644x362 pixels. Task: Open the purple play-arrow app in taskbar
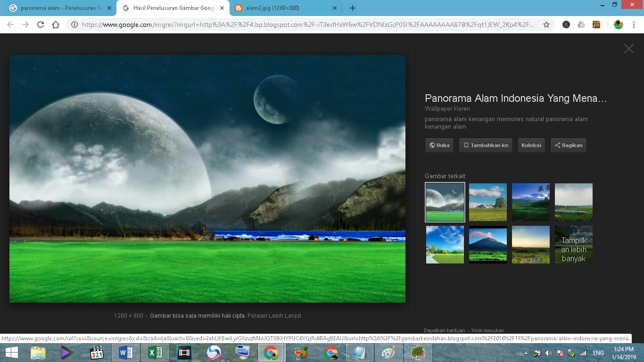pyautogui.click(x=67, y=353)
